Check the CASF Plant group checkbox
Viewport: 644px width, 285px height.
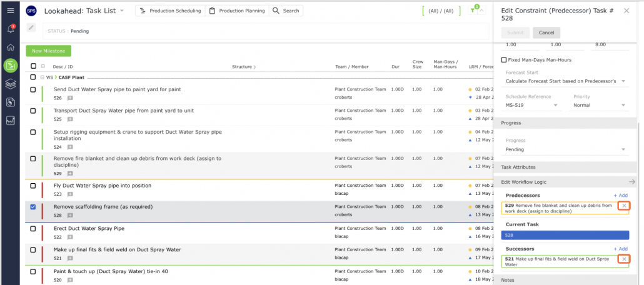point(33,77)
